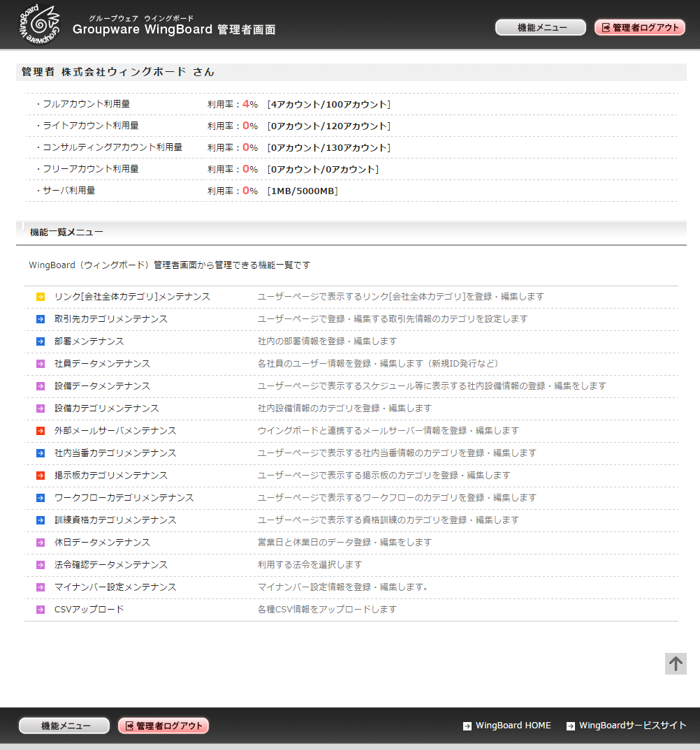Image resolution: width=700 pixels, height=750 pixels.
Task: Click the [4アカウント/100アカウント] value
Action: click(329, 105)
